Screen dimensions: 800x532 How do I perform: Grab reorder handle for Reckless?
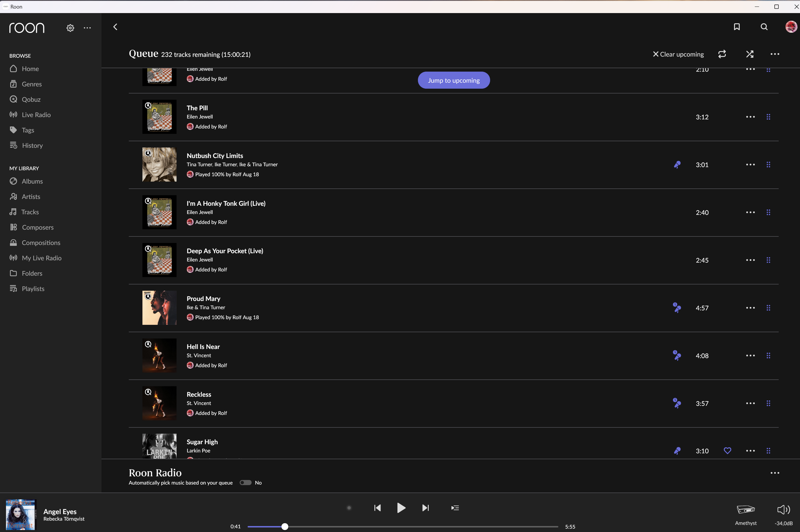coord(768,404)
